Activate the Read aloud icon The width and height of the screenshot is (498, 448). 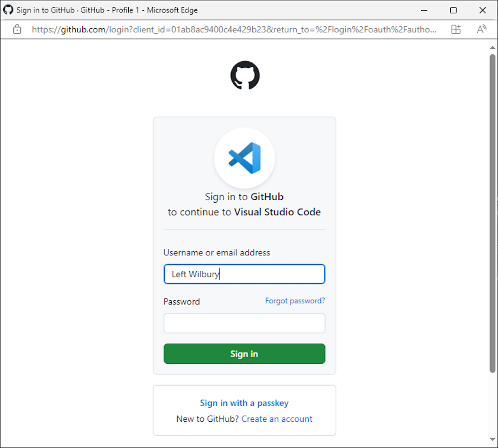coord(481,29)
